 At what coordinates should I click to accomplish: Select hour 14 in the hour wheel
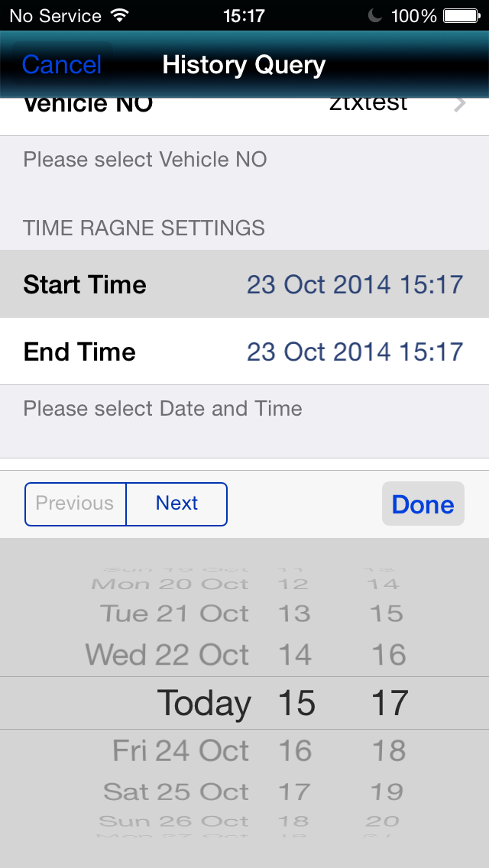point(294,655)
